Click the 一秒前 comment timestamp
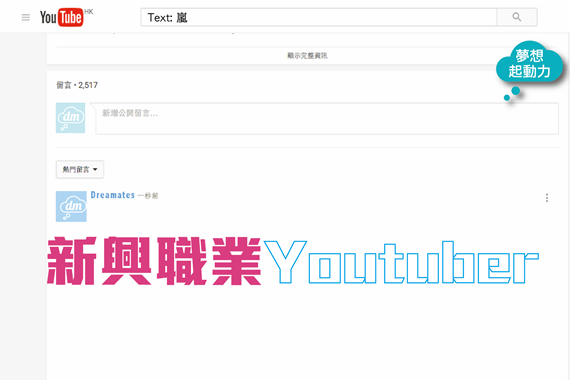The height and width of the screenshot is (380, 570). point(148,196)
